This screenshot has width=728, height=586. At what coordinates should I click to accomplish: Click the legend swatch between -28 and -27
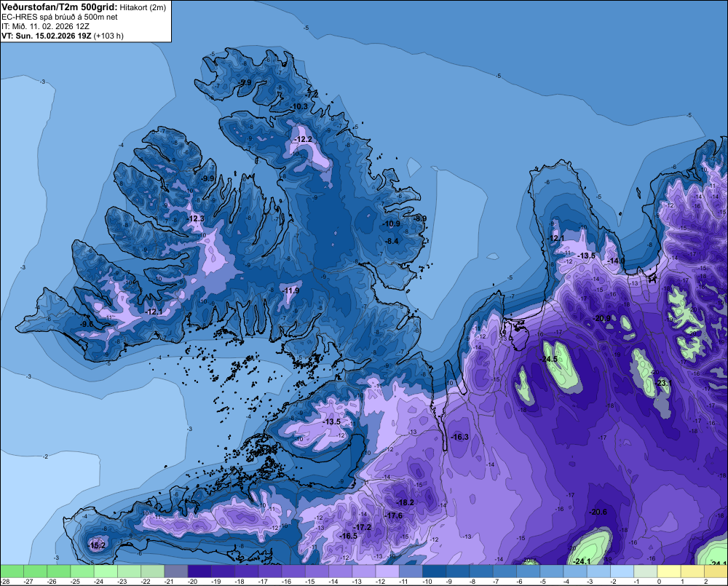click(12, 571)
